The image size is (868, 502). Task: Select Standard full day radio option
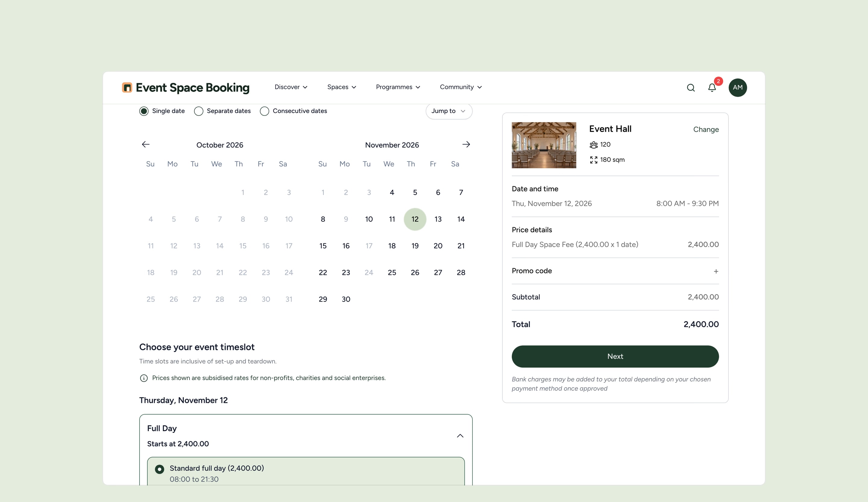point(159,469)
